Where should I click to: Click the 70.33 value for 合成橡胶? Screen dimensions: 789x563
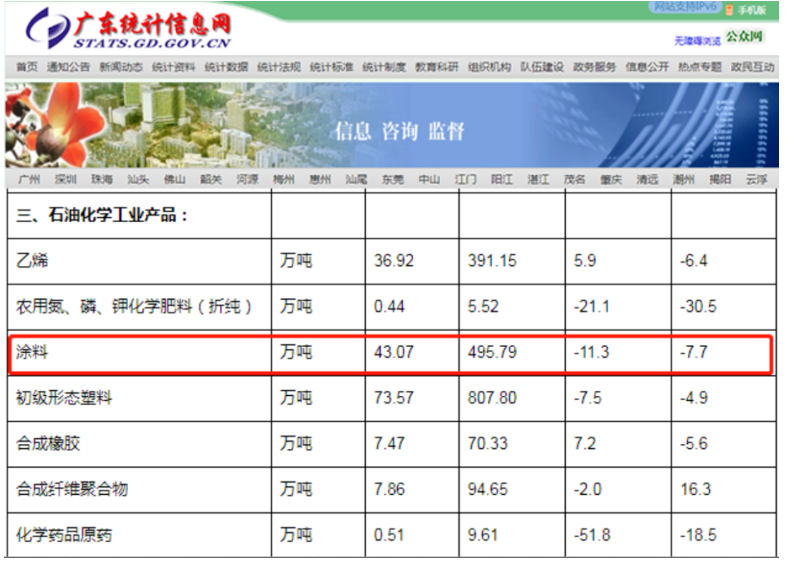(x=488, y=444)
